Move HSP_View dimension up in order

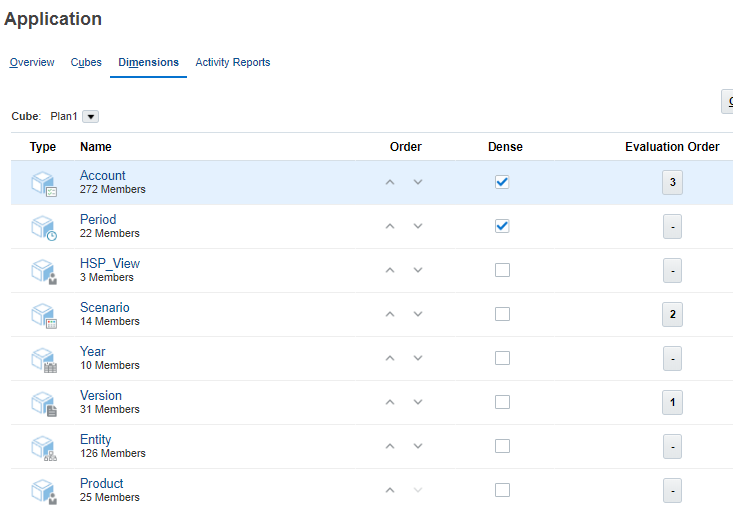coord(390,270)
